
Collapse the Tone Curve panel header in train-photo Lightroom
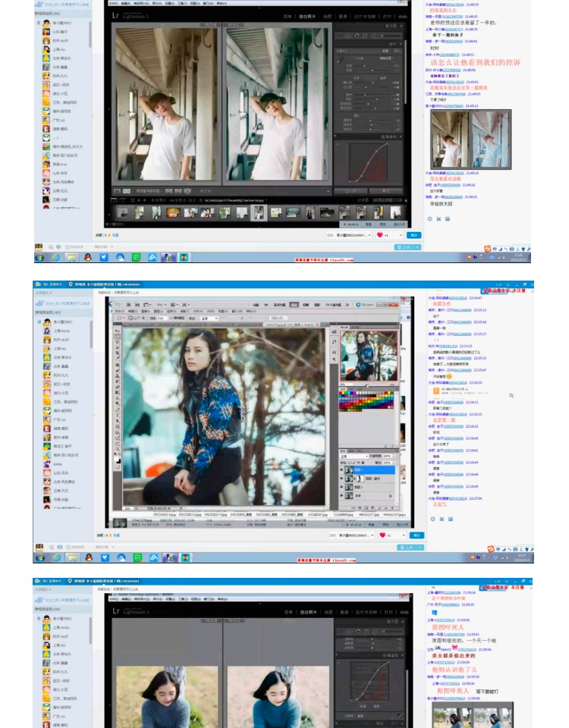pos(369,136)
